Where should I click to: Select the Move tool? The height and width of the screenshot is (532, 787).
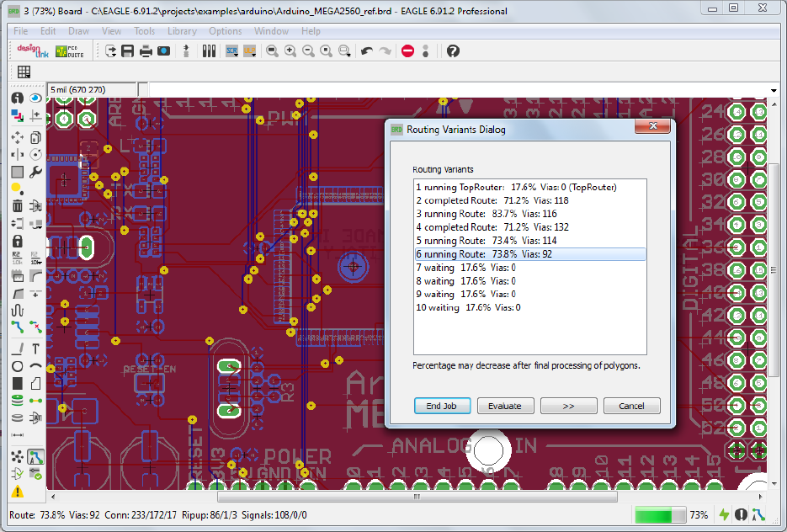click(x=18, y=137)
